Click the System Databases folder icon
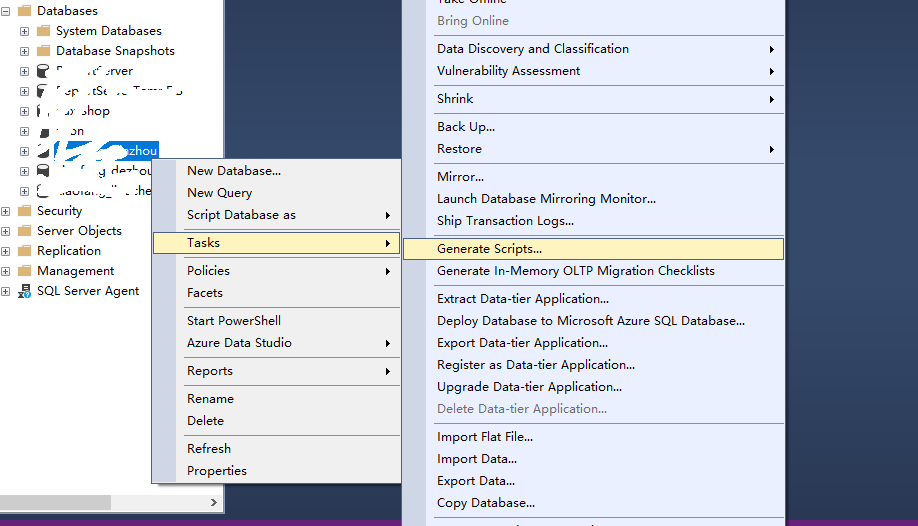 click(43, 30)
